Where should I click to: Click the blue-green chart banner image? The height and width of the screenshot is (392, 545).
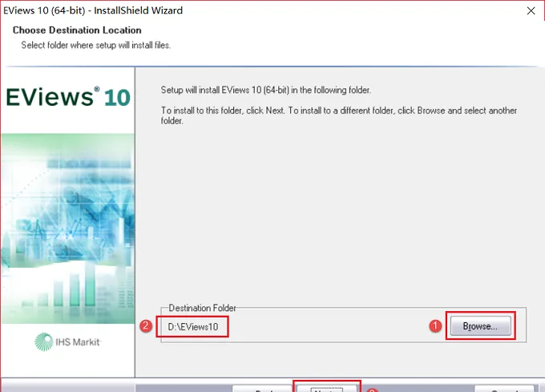(x=68, y=228)
